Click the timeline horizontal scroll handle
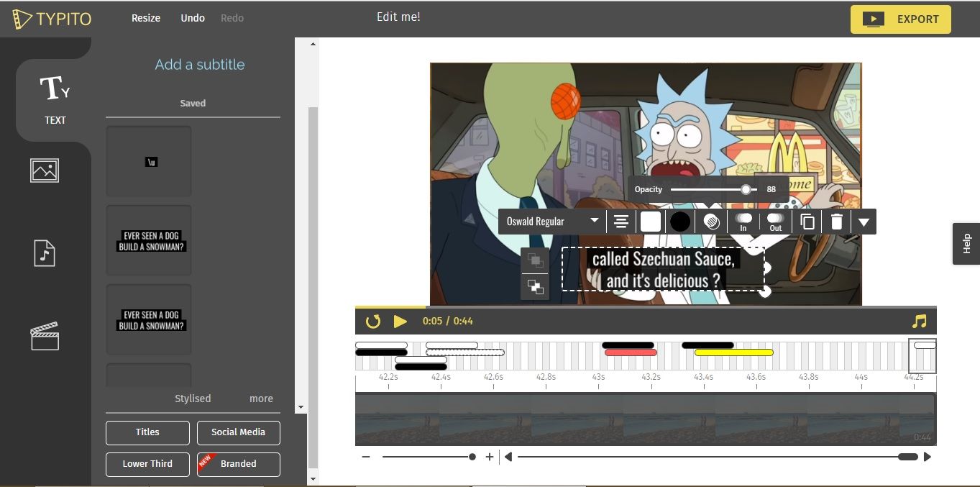This screenshot has width=980, height=487. 908,457
